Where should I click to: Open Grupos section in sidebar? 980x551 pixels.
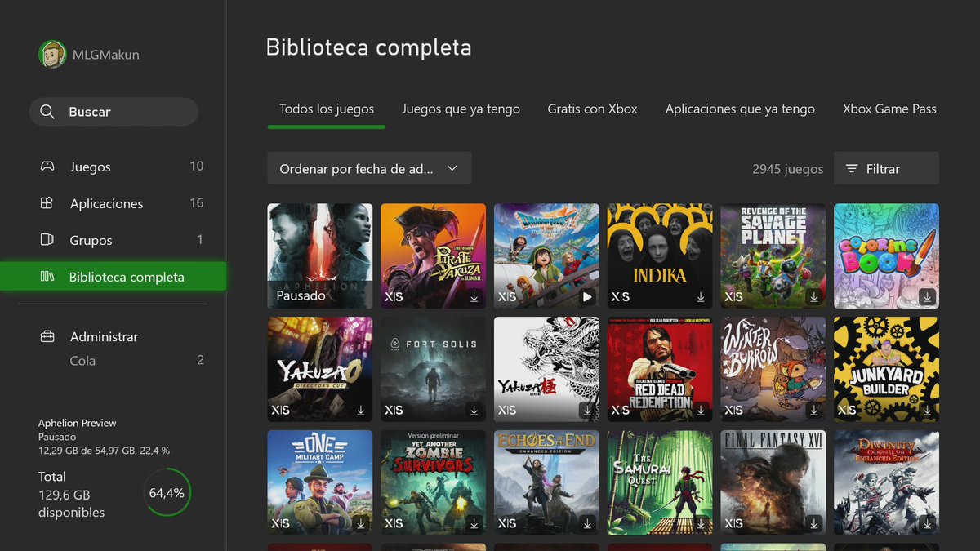(x=113, y=240)
